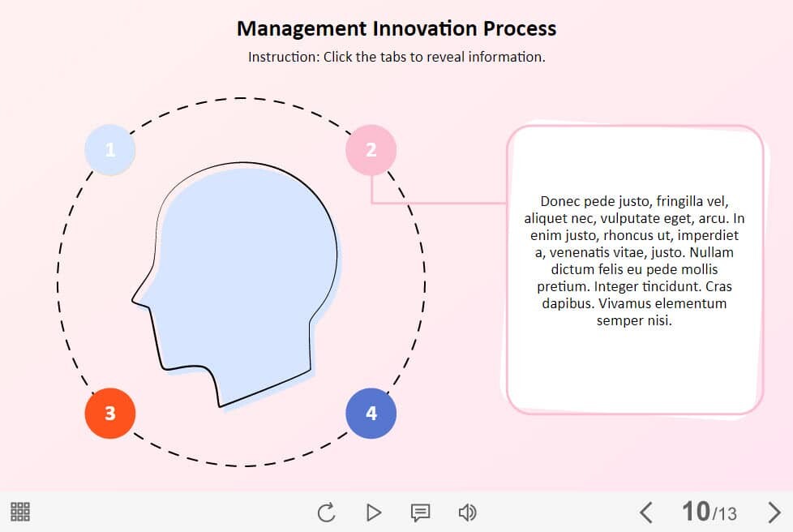Go to the previous slide arrow
The width and height of the screenshot is (793, 532).
[645, 513]
